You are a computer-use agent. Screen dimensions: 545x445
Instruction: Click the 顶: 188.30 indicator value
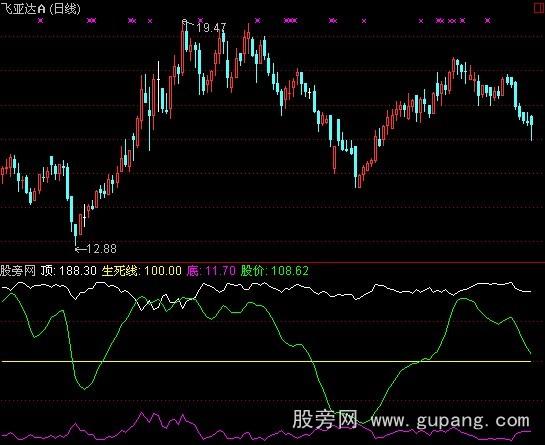point(68,270)
